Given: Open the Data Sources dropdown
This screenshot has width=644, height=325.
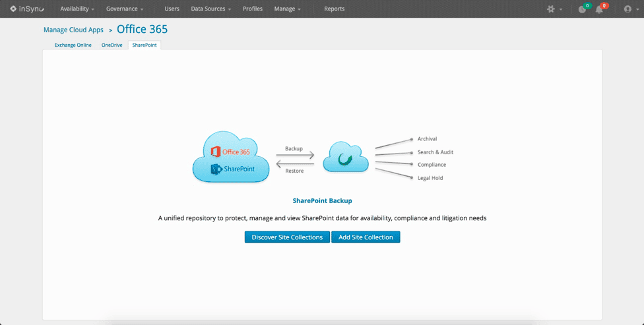Looking at the screenshot, I should click(x=210, y=9).
